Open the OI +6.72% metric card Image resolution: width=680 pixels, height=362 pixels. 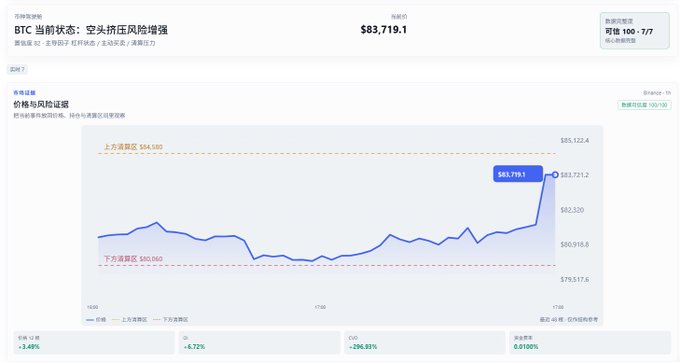pos(259,342)
